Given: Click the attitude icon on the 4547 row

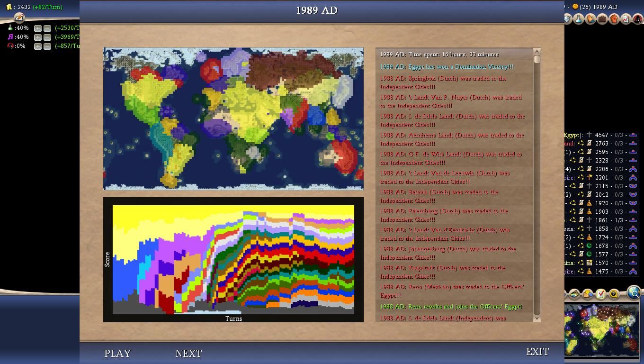Looking at the screenshot, I should 633,135.
